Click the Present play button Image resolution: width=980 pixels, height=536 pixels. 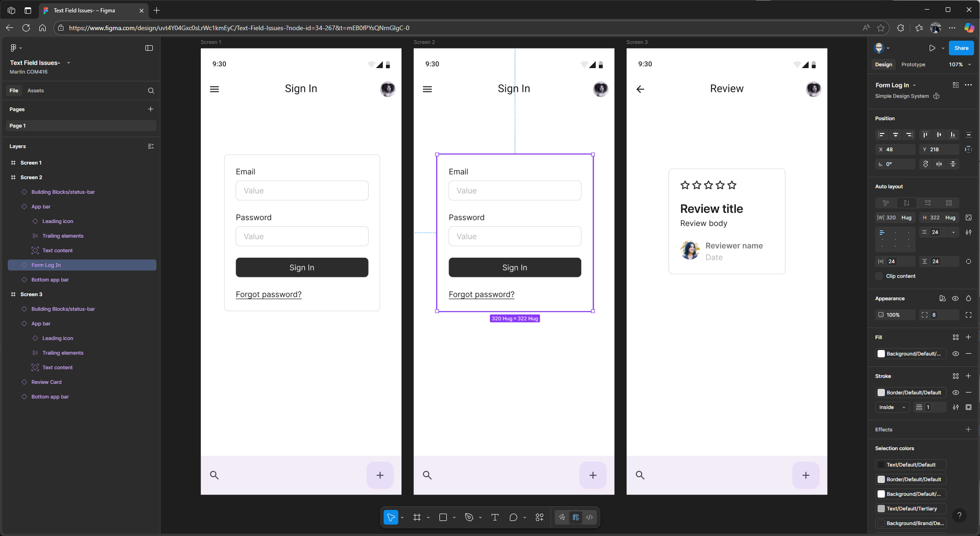pos(932,48)
